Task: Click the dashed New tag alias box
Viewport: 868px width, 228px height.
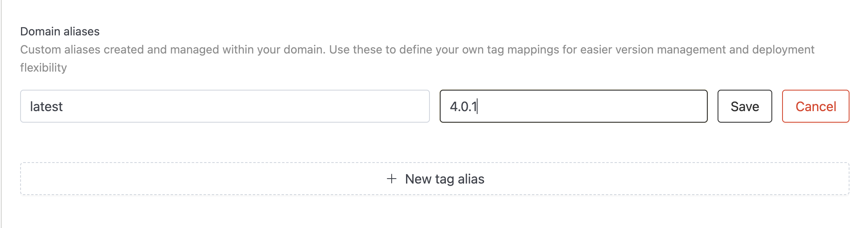Action: [x=616, y=179]
